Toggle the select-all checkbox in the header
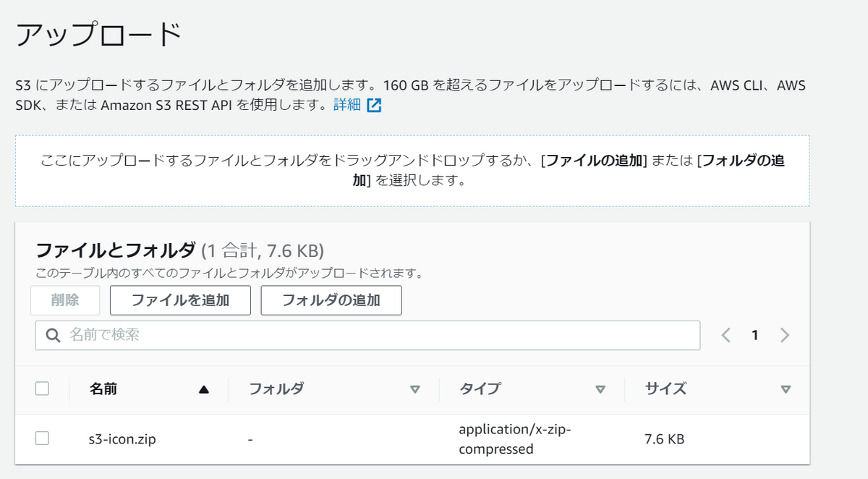 42,389
